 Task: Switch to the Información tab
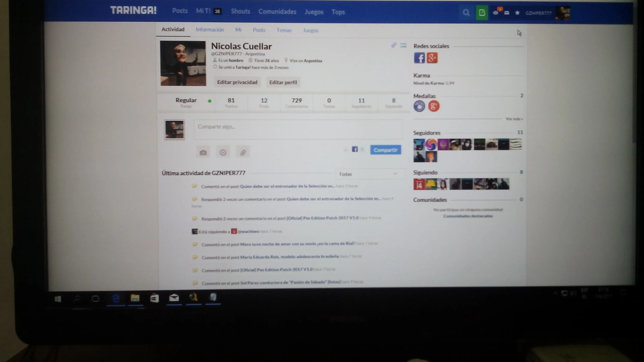(210, 30)
